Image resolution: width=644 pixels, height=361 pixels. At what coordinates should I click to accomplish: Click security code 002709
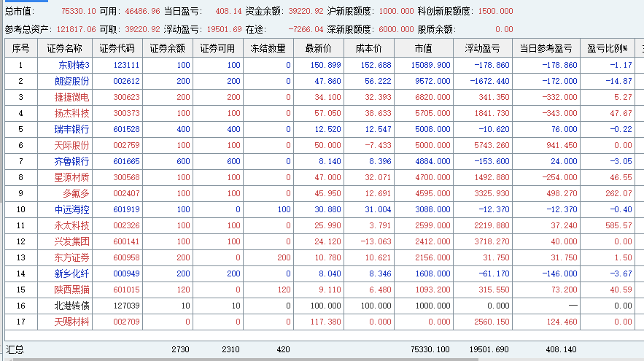pos(126,322)
